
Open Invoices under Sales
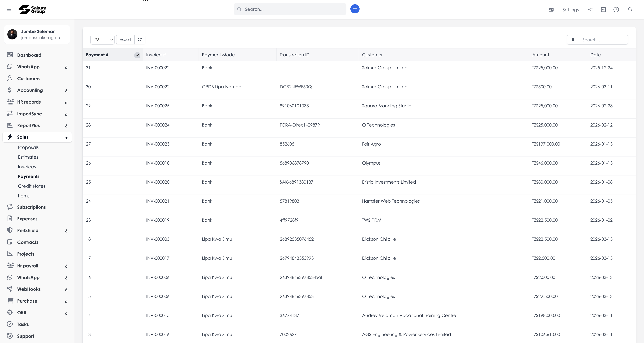click(x=27, y=167)
